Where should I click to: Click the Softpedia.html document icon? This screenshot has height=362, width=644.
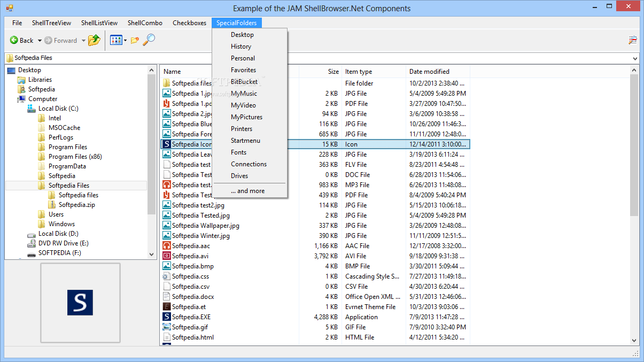click(167, 337)
